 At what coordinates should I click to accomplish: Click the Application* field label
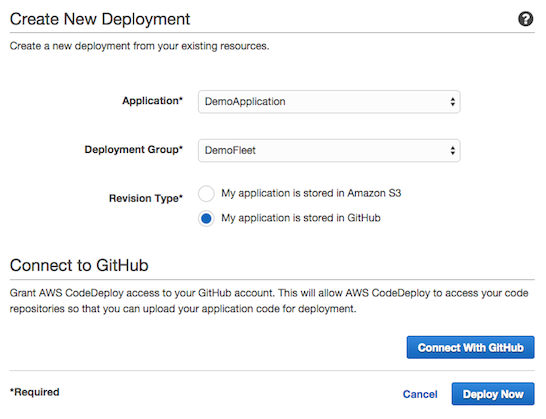click(152, 101)
